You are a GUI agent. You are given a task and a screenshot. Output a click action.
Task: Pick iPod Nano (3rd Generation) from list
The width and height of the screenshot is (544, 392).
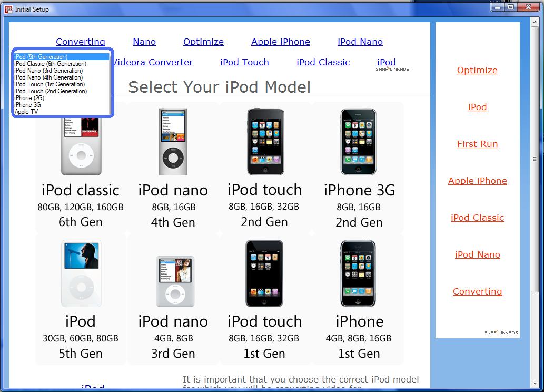point(62,71)
